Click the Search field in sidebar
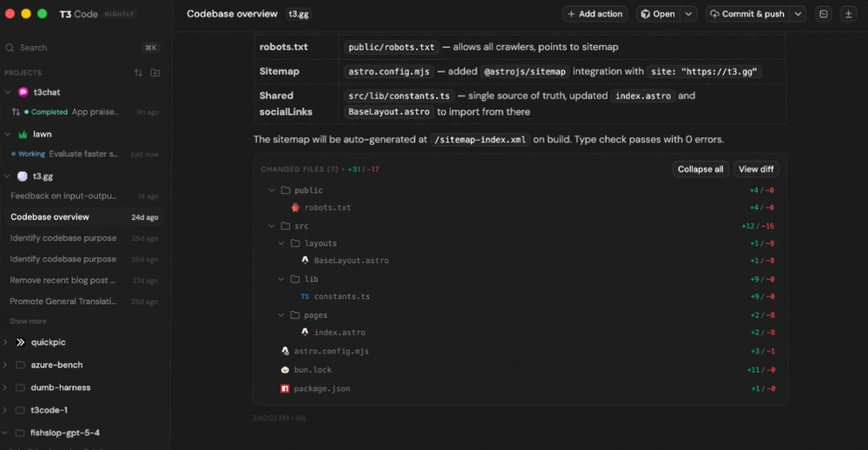The width and height of the screenshot is (868, 450). click(83, 48)
